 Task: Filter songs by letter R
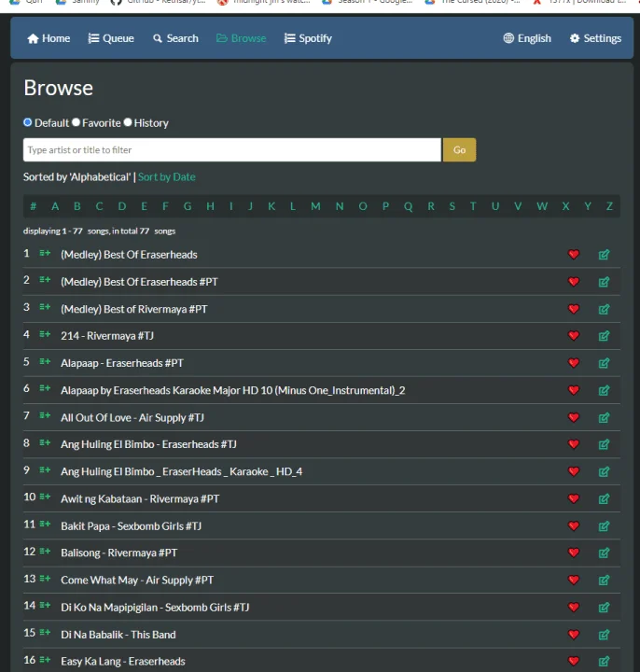pyautogui.click(x=431, y=206)
